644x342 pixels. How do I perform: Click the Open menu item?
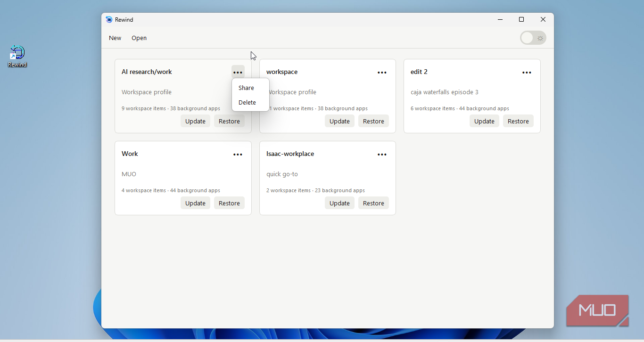click(139, 38)
